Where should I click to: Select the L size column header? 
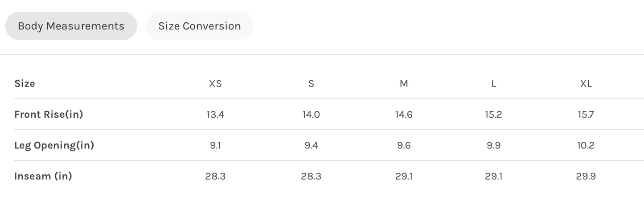point(493,84)
